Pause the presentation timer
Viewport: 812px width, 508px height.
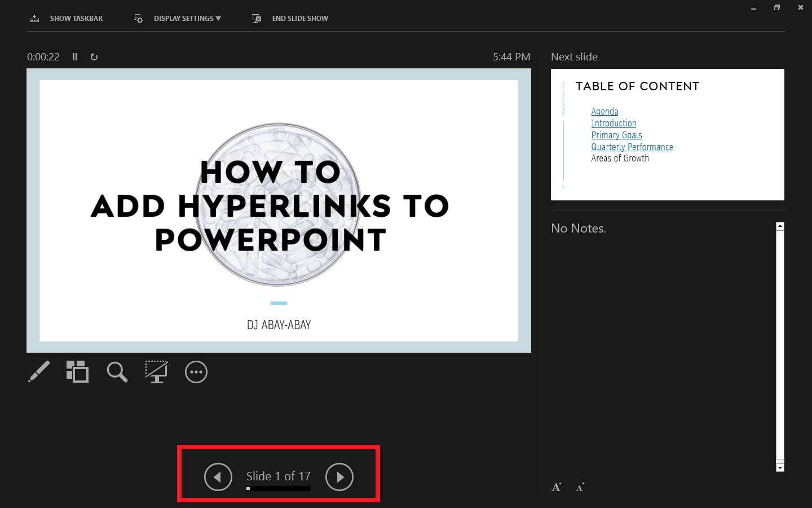75,56
